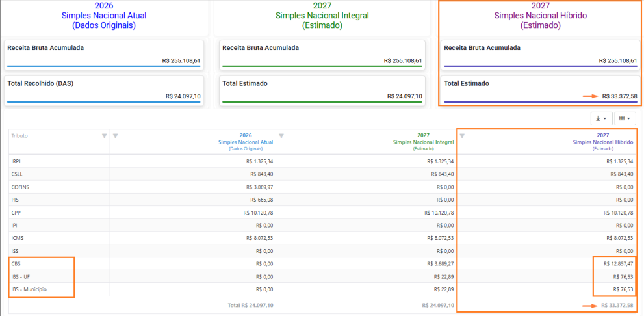Click ICMS value in the 2026 Atual column
Image resolution: width=644 pixels, height=316 pixels.
click(x=259, y=238)
